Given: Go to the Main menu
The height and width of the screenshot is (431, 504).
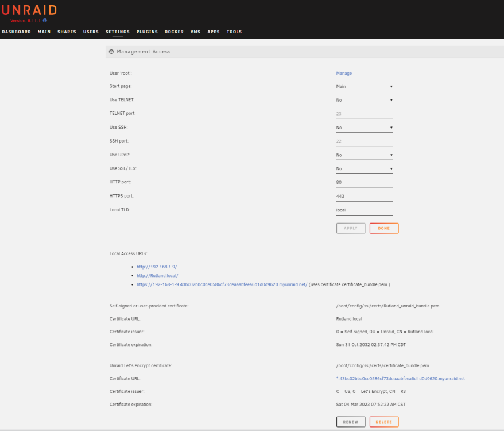Looking at the screenshot, I should pyautogui.click(x=44, y=32).
